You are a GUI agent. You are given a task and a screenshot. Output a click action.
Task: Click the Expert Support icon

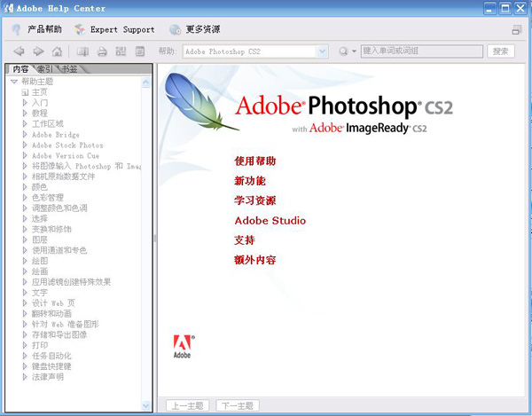(x=80, y=29)
